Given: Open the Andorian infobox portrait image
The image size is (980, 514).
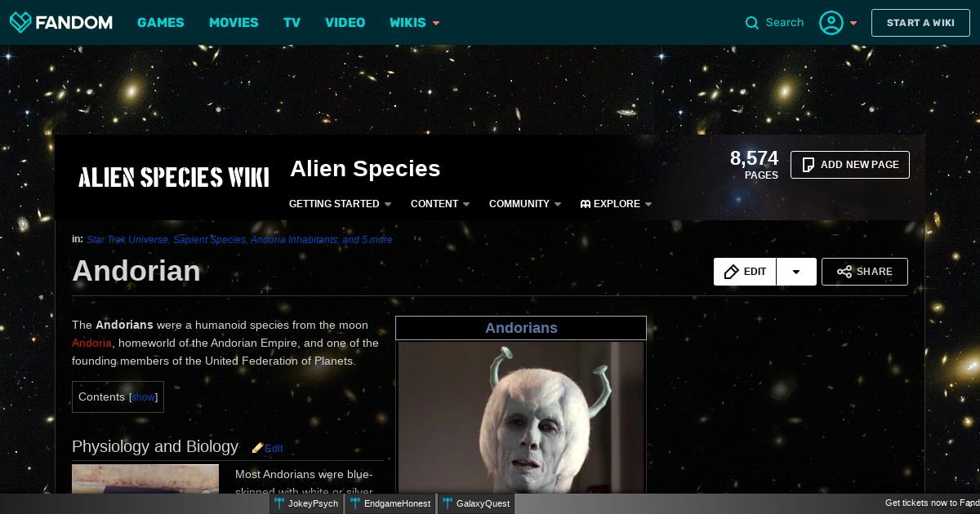Looking at the screenshot, I should [x=521, y=418].
